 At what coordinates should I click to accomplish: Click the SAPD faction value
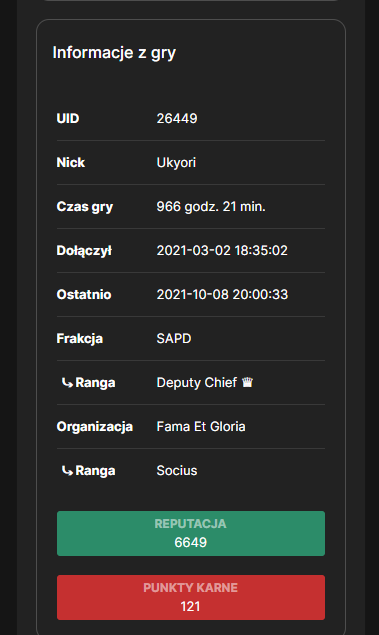click(x=174, y=339)
